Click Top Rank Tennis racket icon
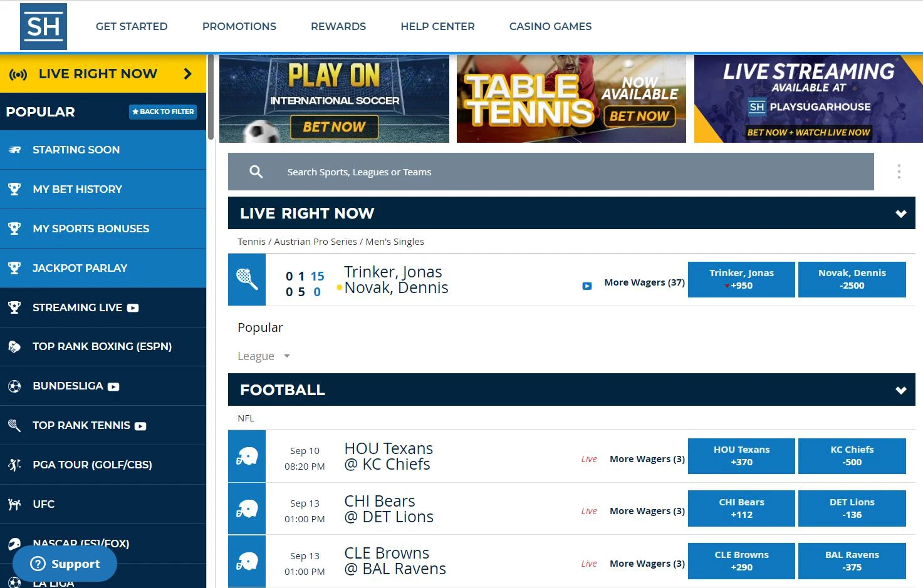This screenshot has width=923, height=588. coord(14,425)
